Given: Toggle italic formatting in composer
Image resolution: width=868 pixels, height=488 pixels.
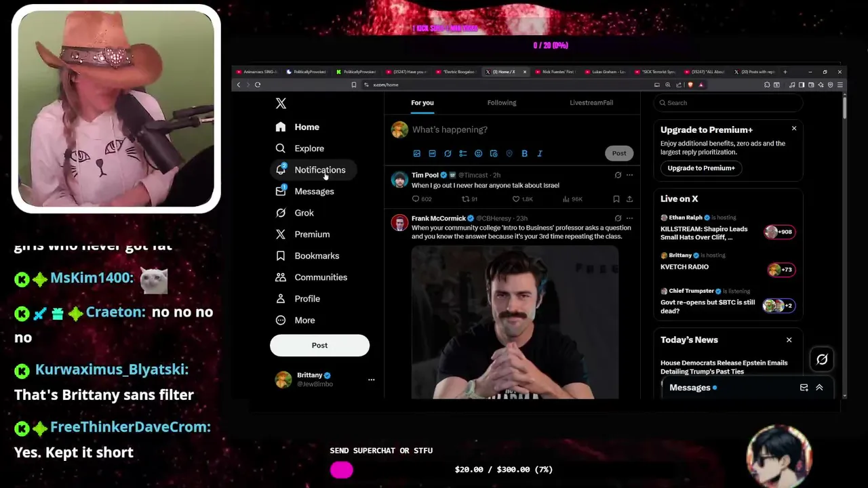Looking at the screenshot, I should tap(540, 154).
